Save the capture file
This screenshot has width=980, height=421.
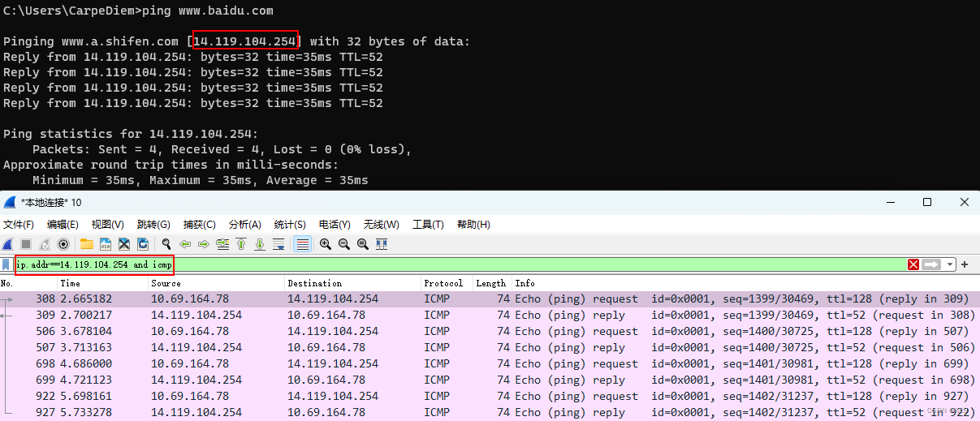pyautogui.click(x=106, y=244)
